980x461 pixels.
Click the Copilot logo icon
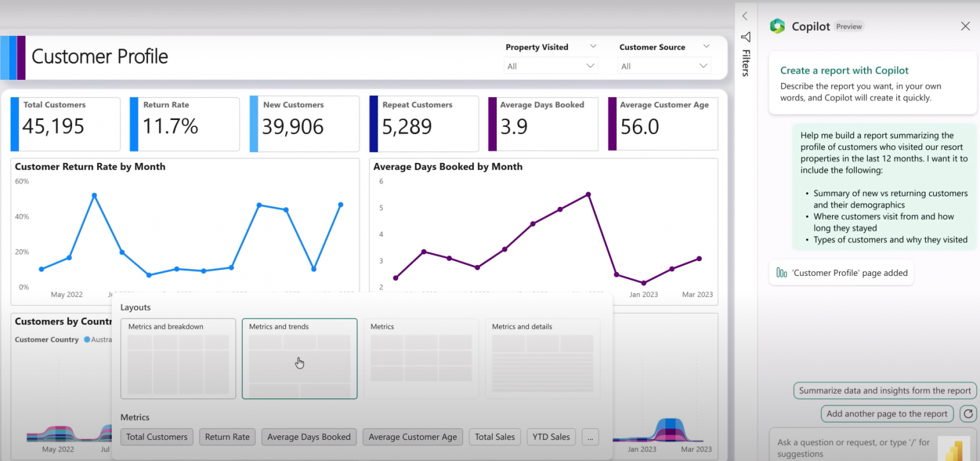click(x=777, y=26)
